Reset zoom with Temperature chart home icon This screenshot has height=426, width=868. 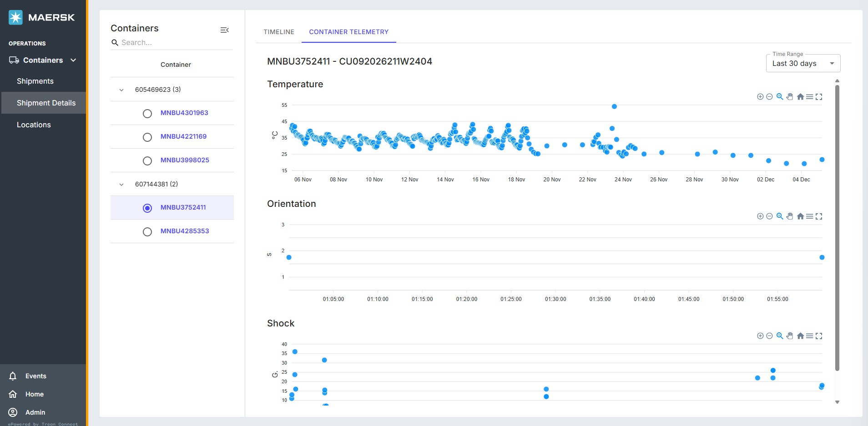800,97
